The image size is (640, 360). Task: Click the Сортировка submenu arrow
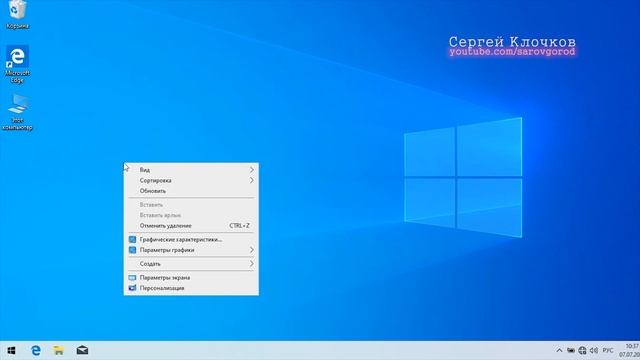pyautogui.click(x=252, y=180)
